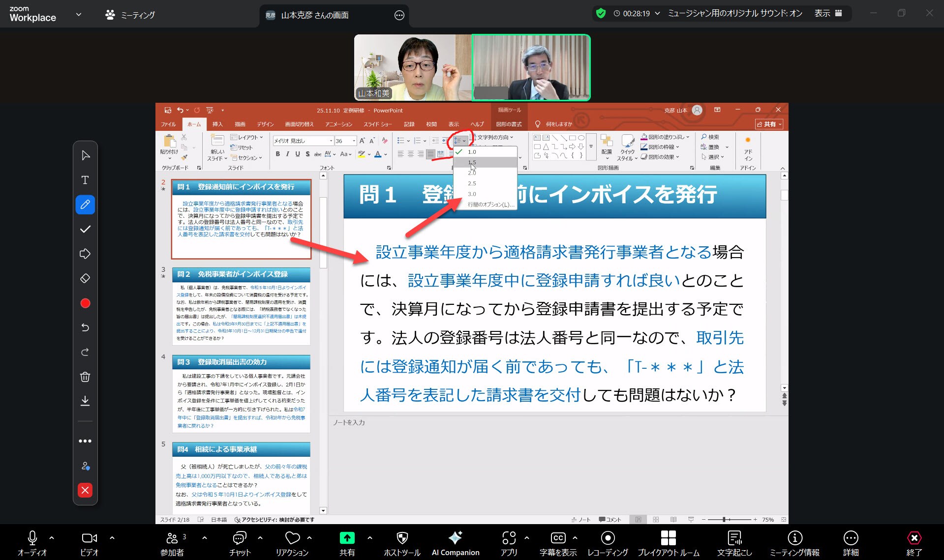Expand the meeting timer dropdown
The width and height of the screenshot is (944, 560).
[657, 14]
